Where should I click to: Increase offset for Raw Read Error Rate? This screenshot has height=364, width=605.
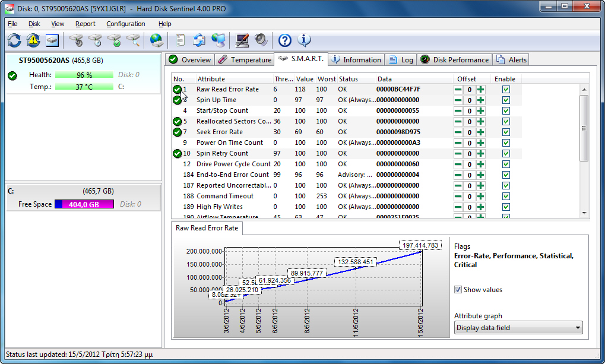coord(480,90)
